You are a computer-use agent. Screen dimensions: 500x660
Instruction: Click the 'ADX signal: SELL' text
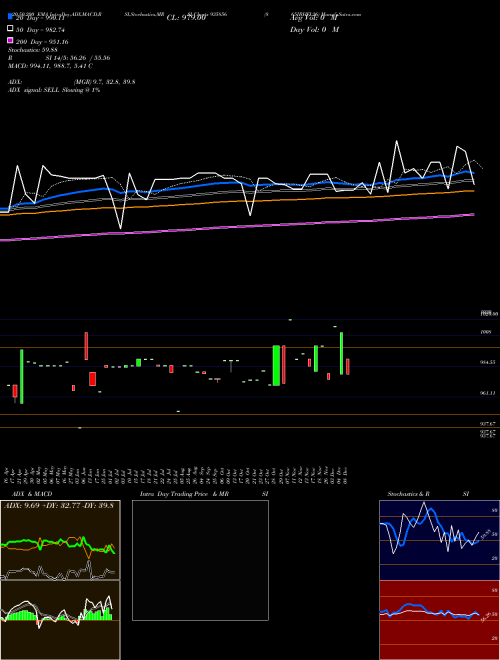[x=34, y=90]
